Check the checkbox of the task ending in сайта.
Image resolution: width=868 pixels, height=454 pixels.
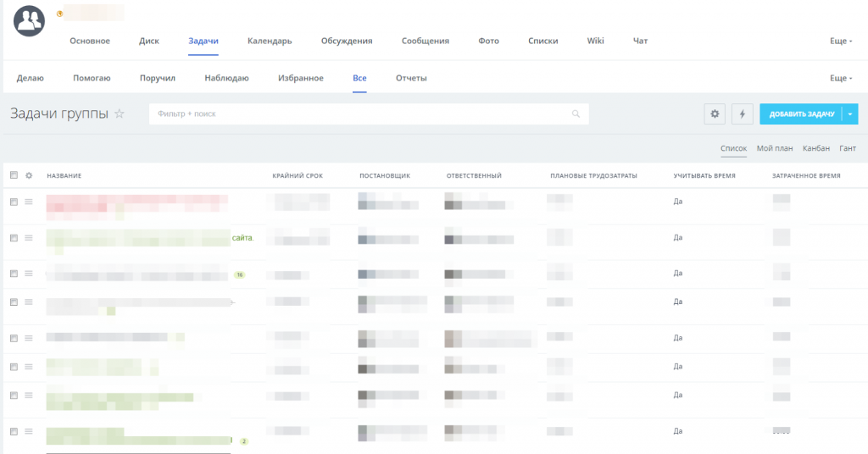(14, 238)
